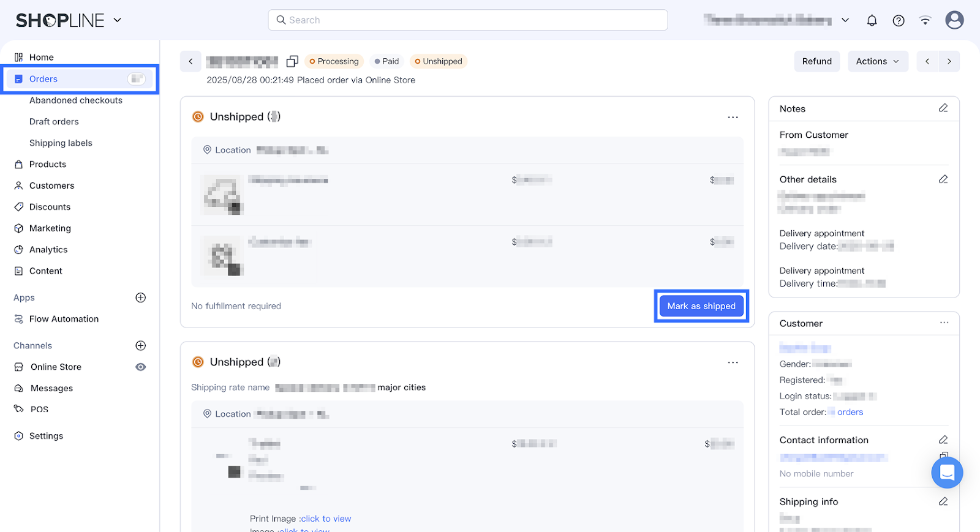The width and height of the screenshot is (980, 532).
Task: Open more options for the second Unshipped card
Action: [x=733, y=362]
